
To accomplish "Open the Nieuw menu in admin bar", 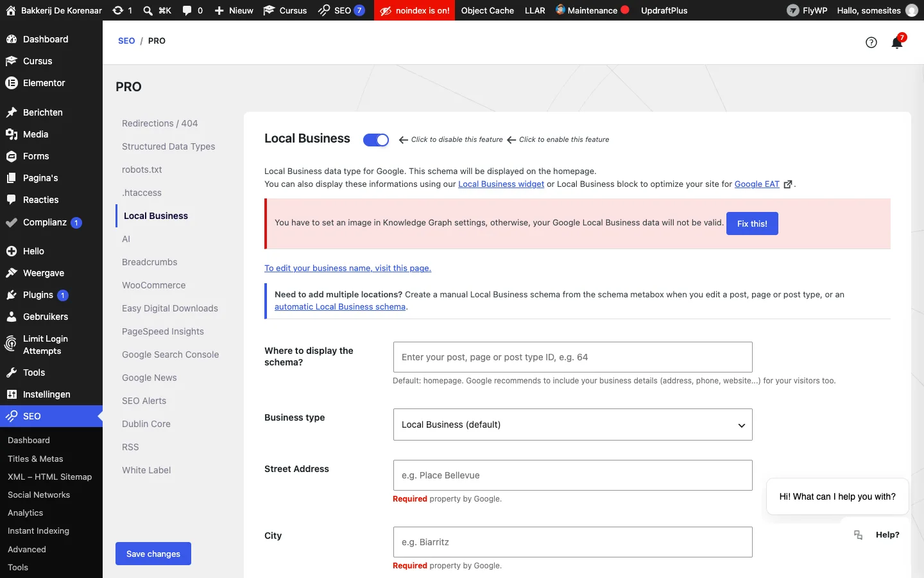I will point(234,10).
